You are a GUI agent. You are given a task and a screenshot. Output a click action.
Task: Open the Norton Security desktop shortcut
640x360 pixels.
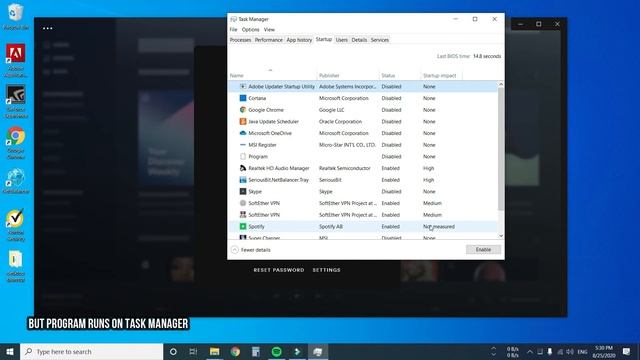[16, 225]
